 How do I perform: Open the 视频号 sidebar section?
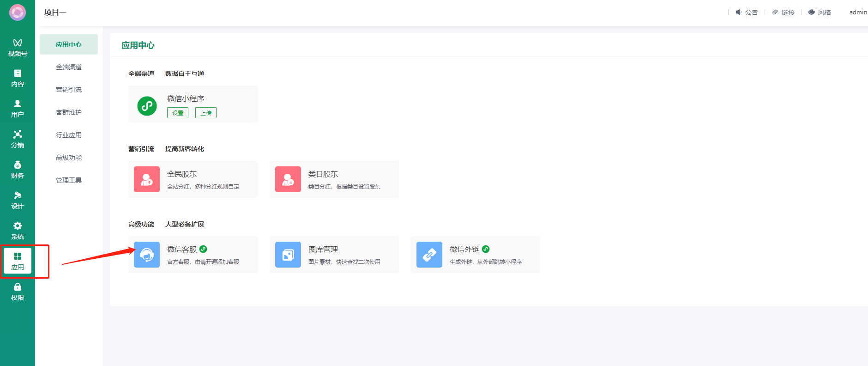(18, 48)
